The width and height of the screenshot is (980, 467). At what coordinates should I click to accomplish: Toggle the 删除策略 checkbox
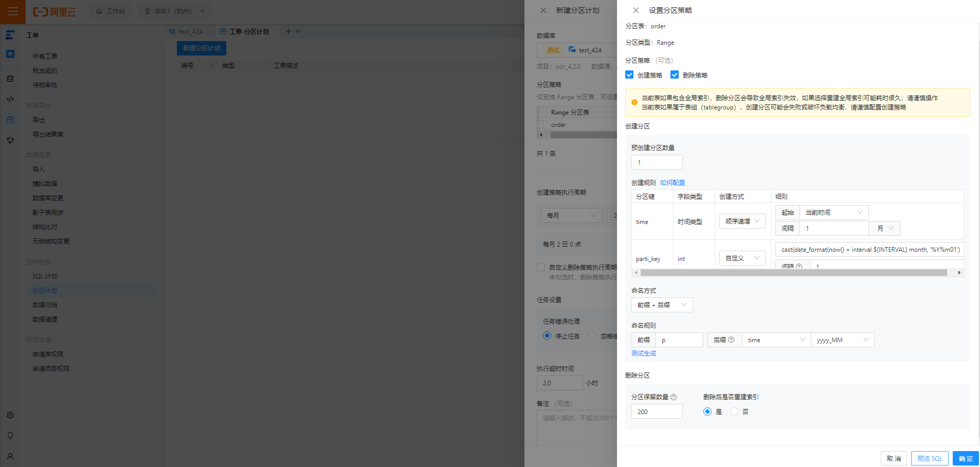click(675, 75)
